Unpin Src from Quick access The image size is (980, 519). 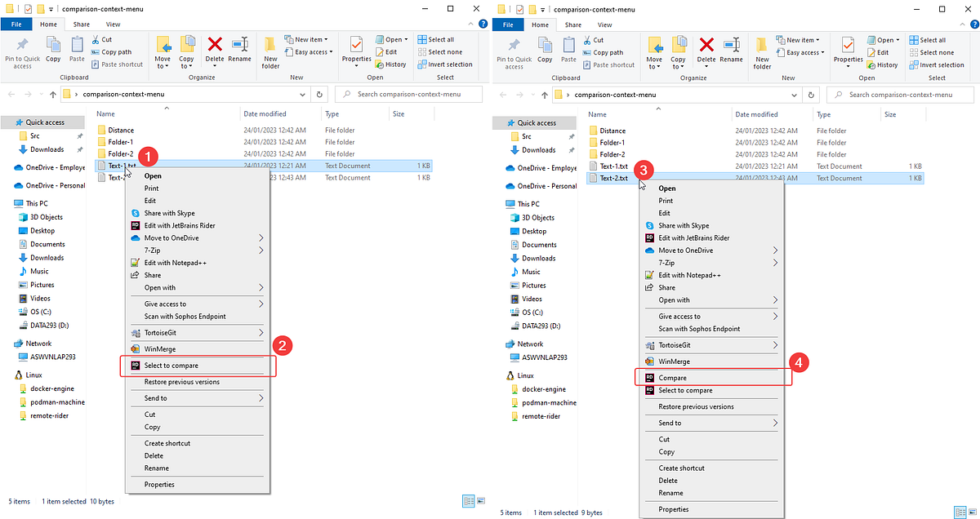81,135
